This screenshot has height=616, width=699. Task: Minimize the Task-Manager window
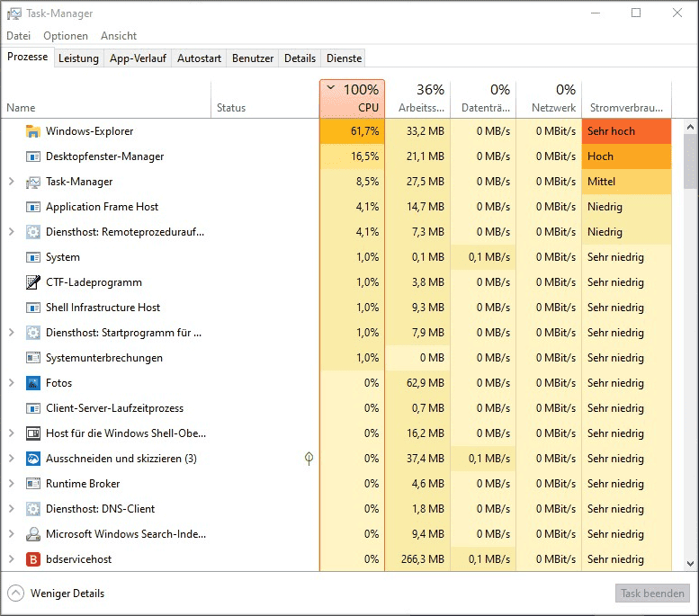tap(596, 13)
